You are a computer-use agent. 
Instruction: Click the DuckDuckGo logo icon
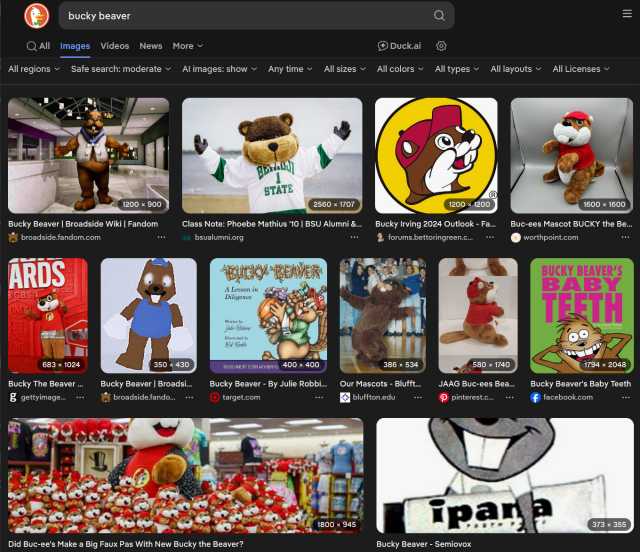tap(37, 16)
